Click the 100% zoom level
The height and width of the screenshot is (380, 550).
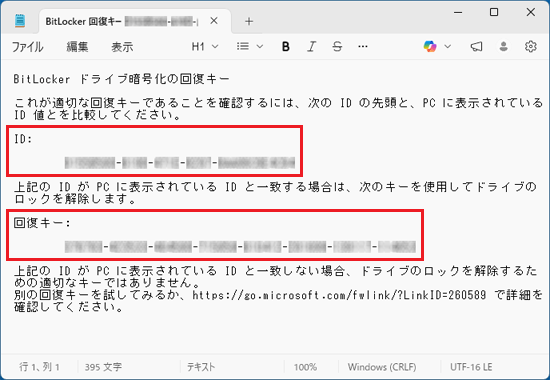[x=305, y=367]
